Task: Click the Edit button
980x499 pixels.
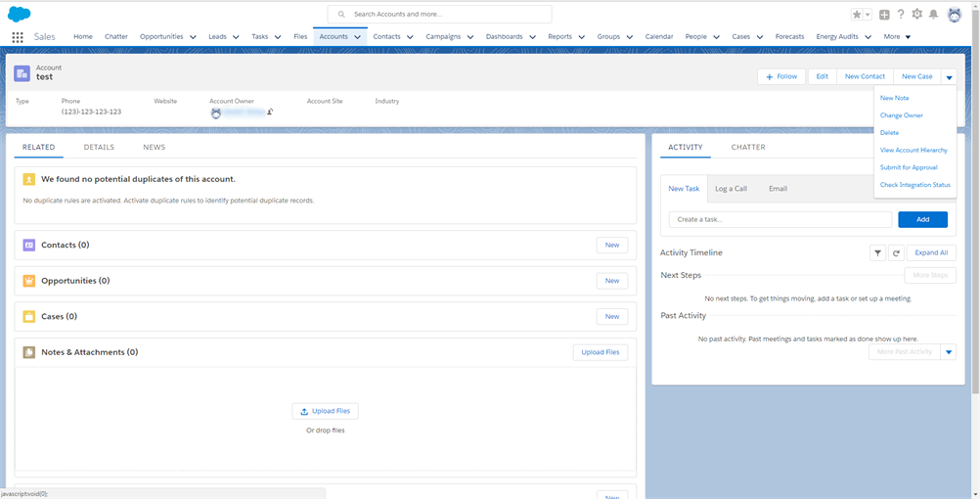Action: (x=822, y=77)
